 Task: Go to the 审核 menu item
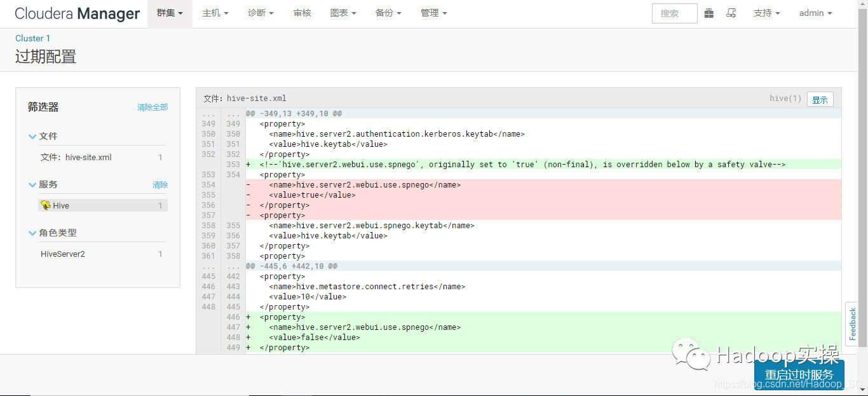pos(302,13)
